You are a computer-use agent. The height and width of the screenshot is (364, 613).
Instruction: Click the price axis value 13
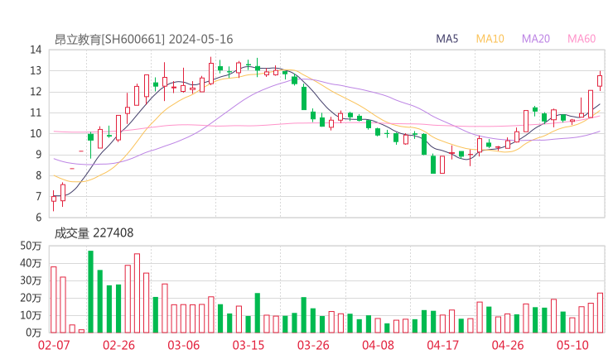pyautogui.click(x=36, y=70)
